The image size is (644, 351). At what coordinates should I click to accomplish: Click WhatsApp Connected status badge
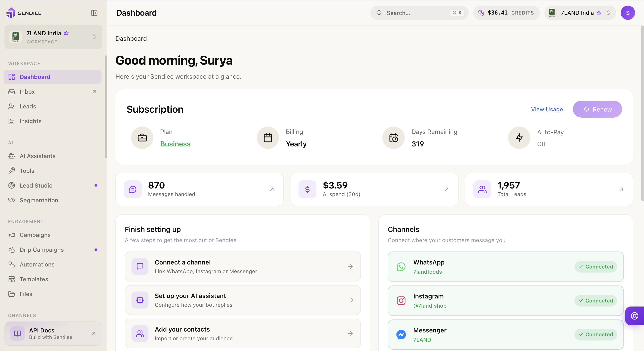[595, 267]
